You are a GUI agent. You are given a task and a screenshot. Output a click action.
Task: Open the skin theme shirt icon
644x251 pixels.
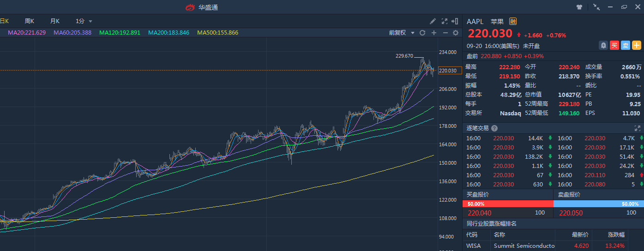click(x=579, y=7)
